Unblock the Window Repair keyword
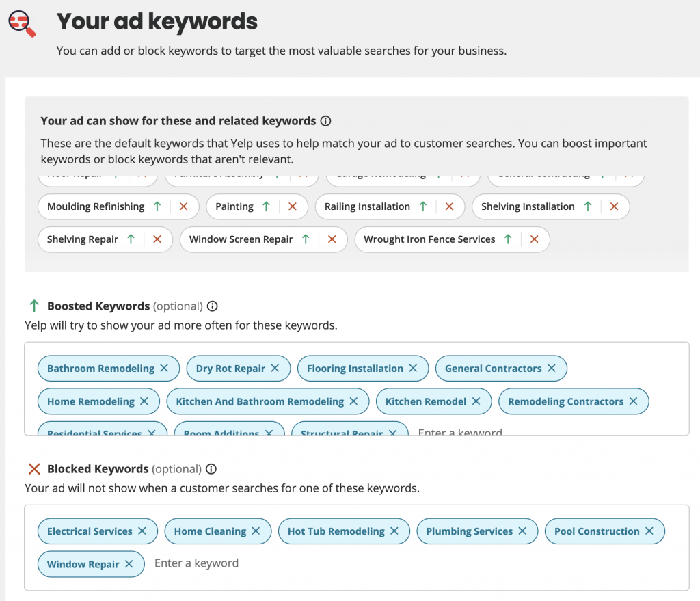This screenshot has height=601, width=700. (x=129, y=564)
